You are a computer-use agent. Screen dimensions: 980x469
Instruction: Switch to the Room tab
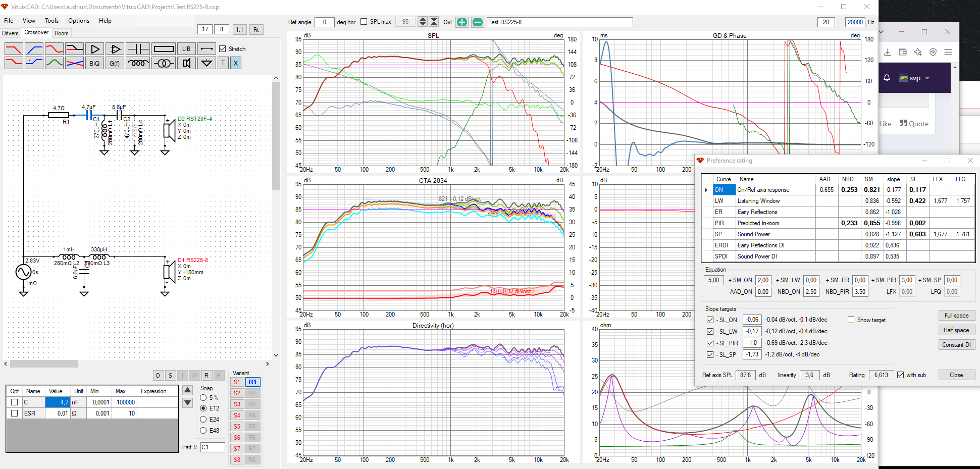pos(62,33)
